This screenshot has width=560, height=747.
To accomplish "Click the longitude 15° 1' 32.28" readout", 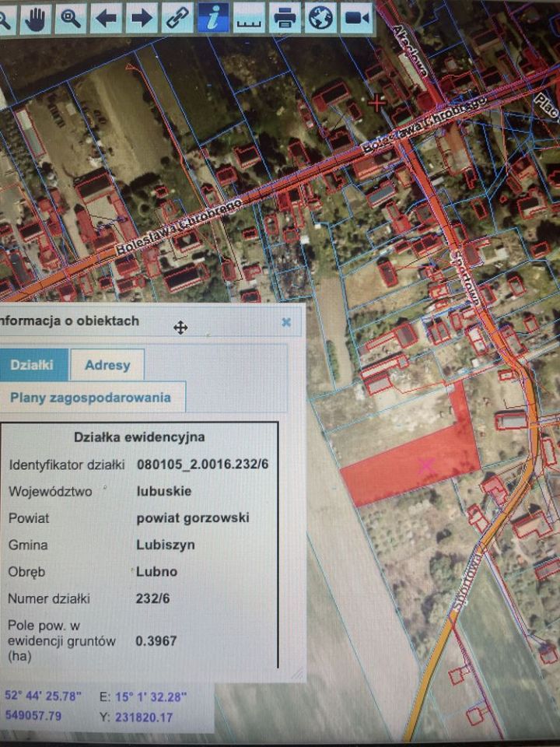I will tap(150, 697).
